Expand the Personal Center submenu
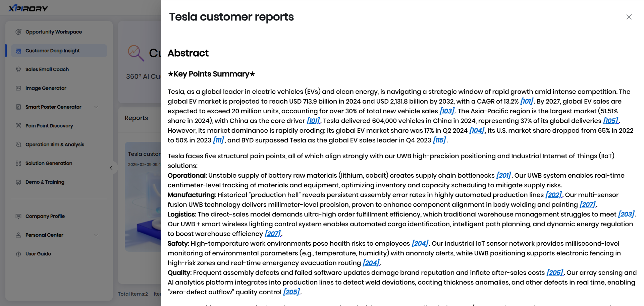Viewport: 644px width, 306px height. [x=97, y=235]
